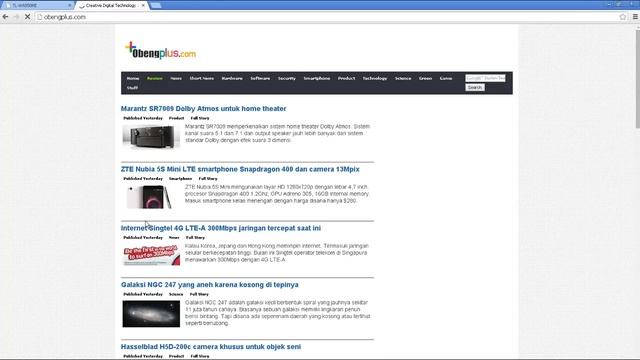Click the Obengplus.com logo
The height and width of the screenshot is (360, 640).
[160, 51]
